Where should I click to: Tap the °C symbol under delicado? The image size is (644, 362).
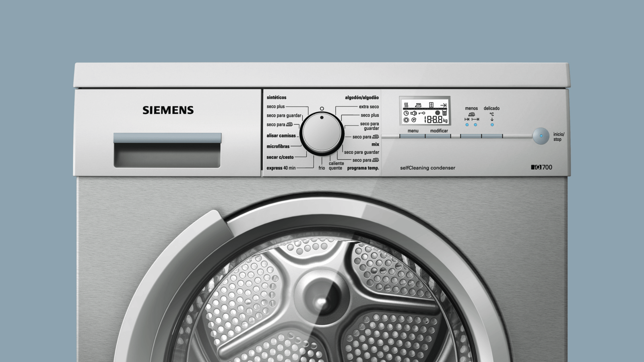(492, 114)
